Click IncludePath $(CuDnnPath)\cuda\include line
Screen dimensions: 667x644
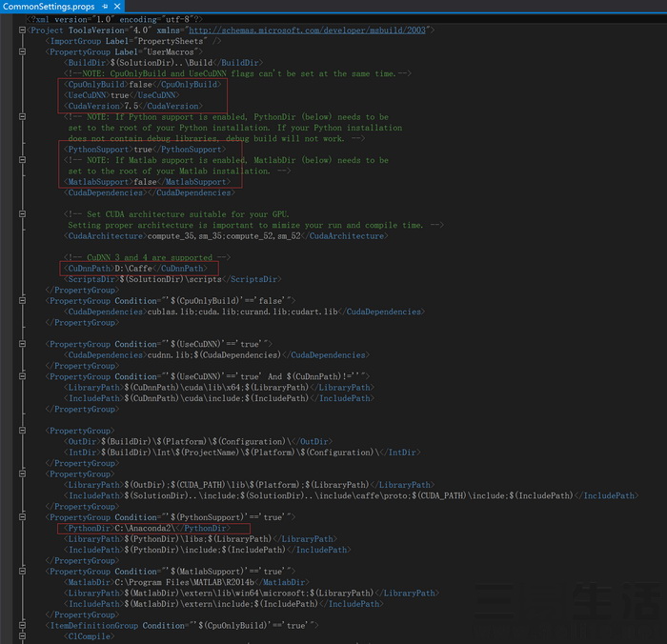[219, 398]
